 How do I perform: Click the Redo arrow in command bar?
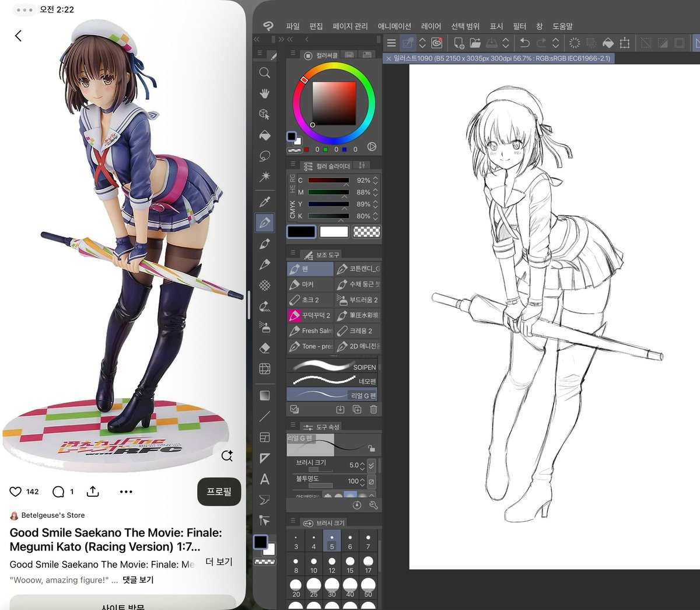[x=541, y=43]
